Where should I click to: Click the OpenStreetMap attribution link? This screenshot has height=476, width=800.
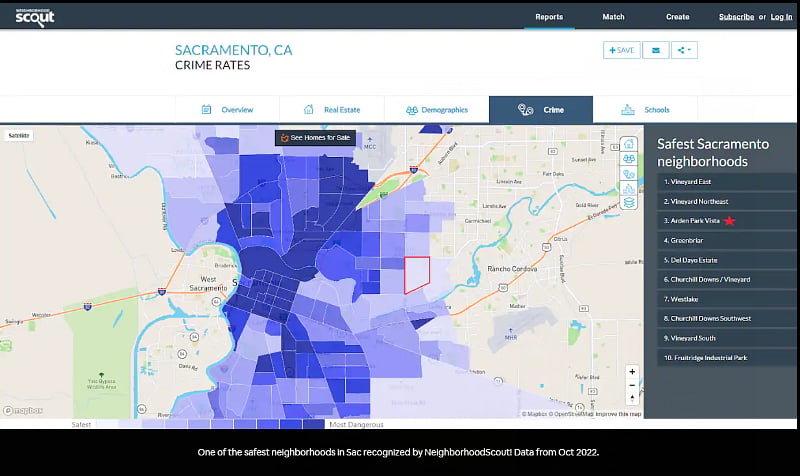click(571, 414)
